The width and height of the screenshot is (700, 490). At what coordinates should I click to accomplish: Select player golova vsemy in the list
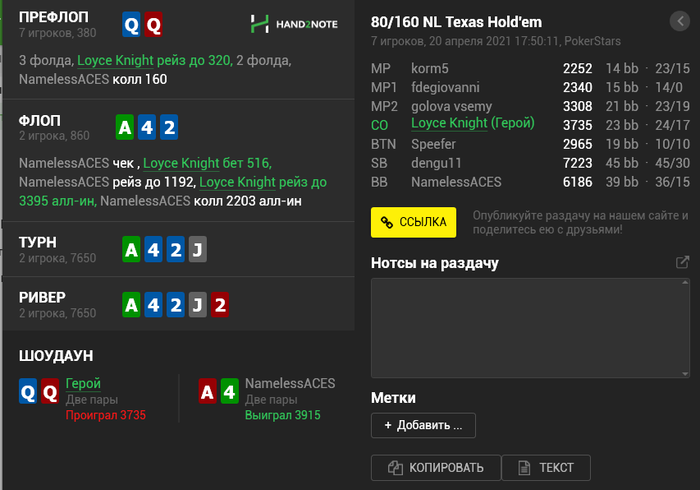[x=451, y=106]
